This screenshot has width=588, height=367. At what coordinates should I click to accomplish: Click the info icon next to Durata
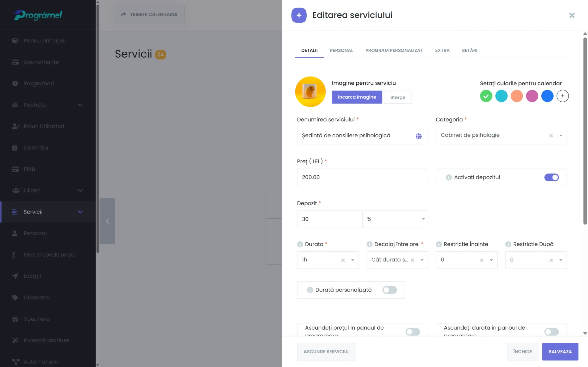coord(300,244)
